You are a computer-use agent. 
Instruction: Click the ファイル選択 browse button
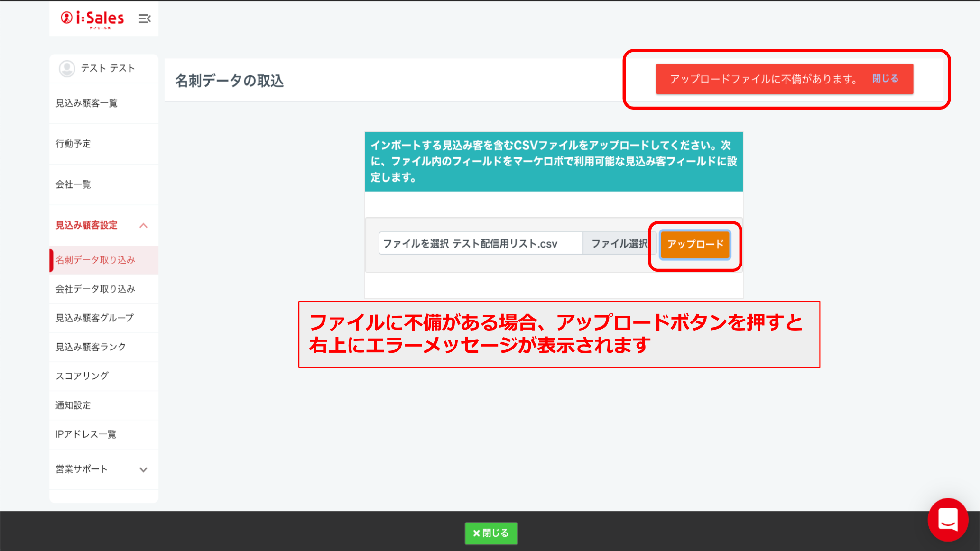tap(619, 244)
